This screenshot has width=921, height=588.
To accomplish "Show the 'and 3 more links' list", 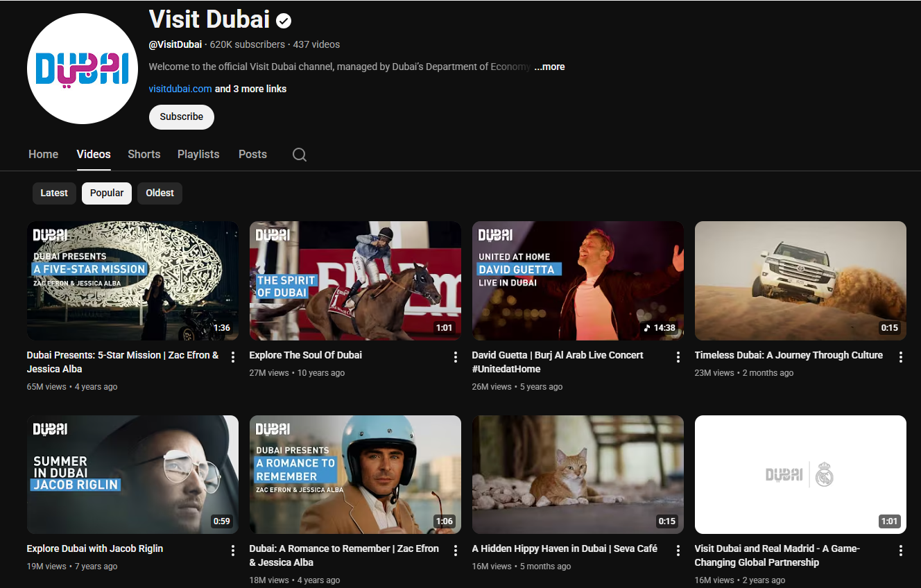I will (250, 89).
